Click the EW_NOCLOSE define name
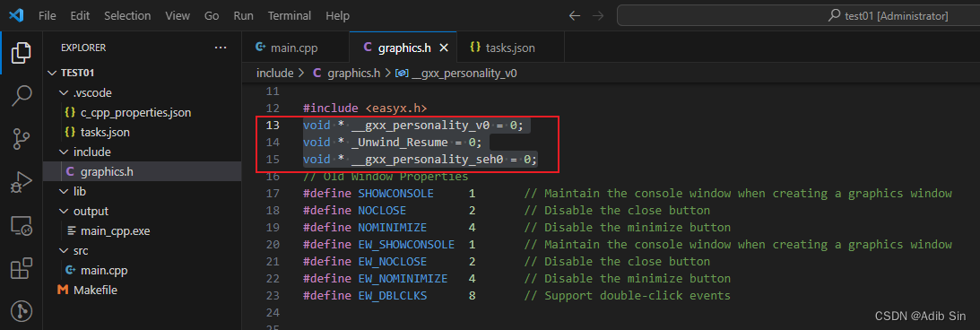Screen dimensions: 980x330 coord(393,261)
